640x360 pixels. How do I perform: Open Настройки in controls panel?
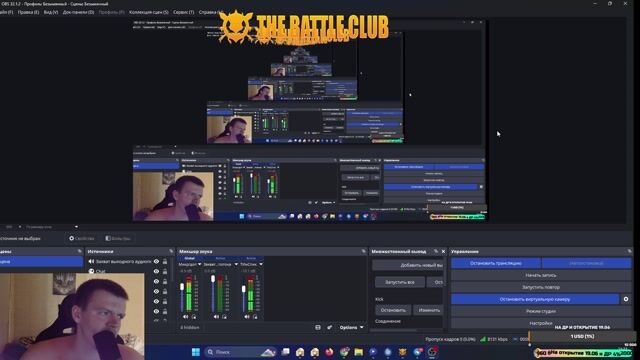pyautogui.click(x=541, y=323)
